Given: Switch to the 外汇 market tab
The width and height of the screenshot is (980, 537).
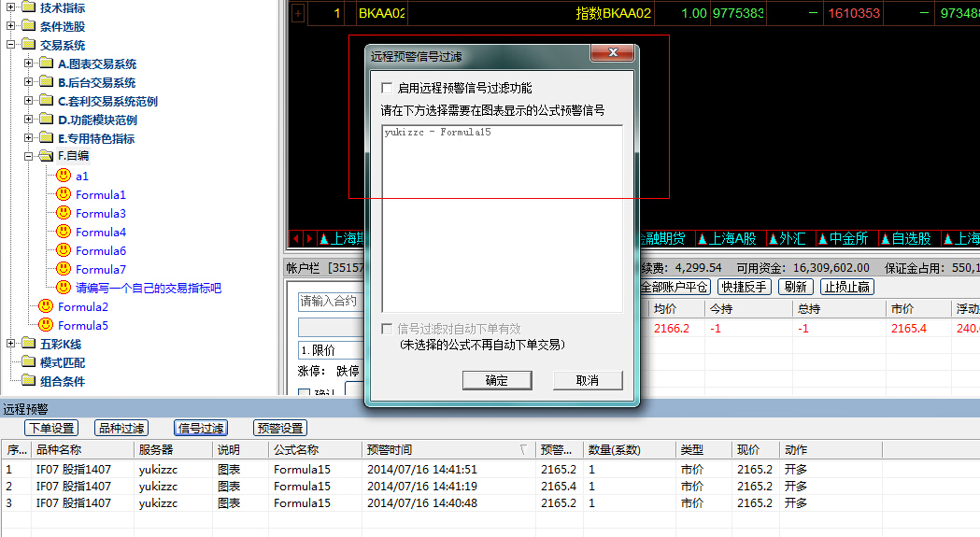Looking at the screenshot, I should tap(788, 239).
